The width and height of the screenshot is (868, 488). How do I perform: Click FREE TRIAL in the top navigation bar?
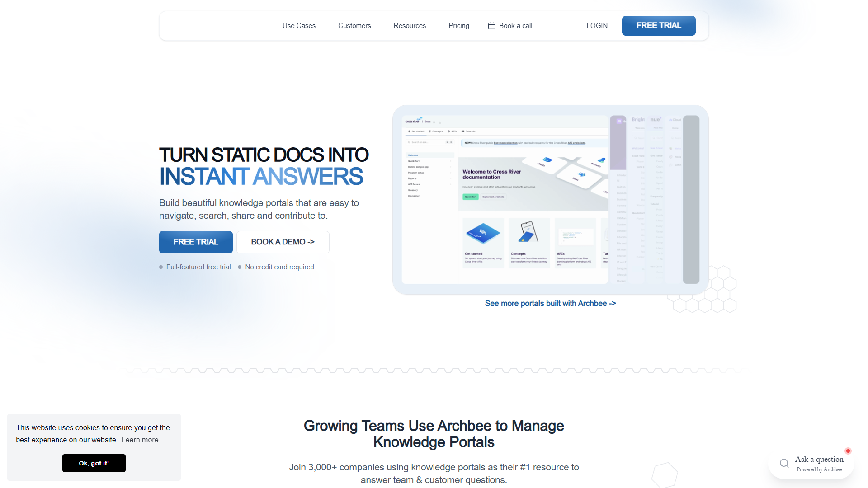(659, 26)
